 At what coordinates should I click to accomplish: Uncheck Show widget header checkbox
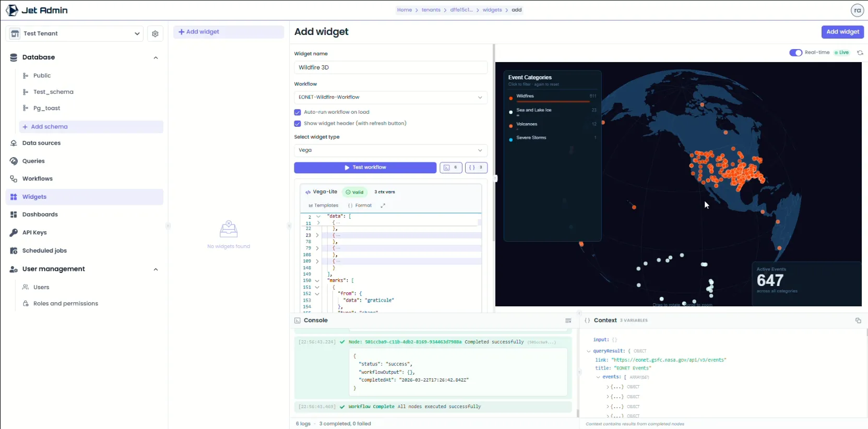click(x=298, y=124)
